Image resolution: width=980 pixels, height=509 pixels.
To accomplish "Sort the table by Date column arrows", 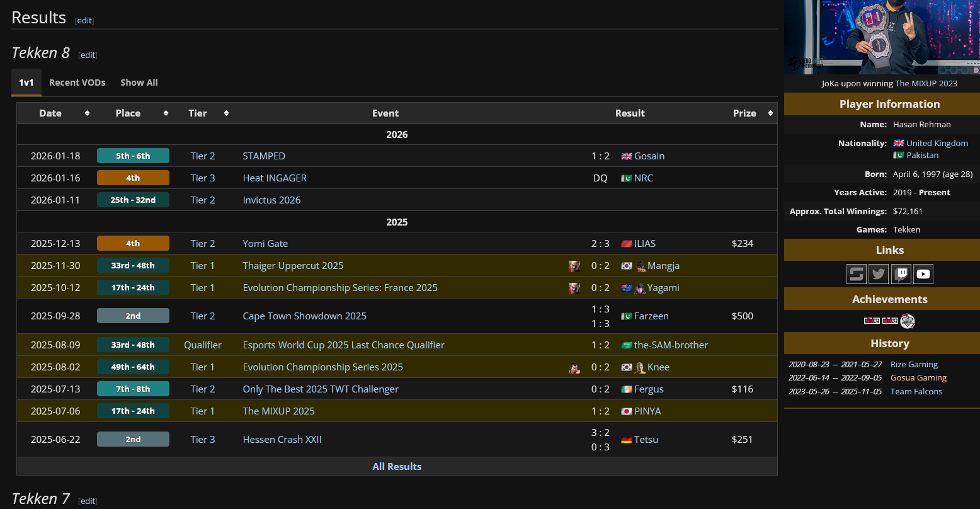I will [87, 113].
